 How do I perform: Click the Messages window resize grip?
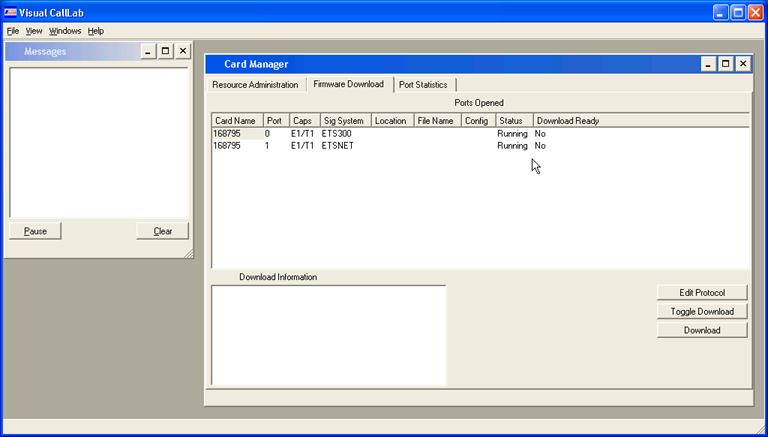click(x=188, y=253)
